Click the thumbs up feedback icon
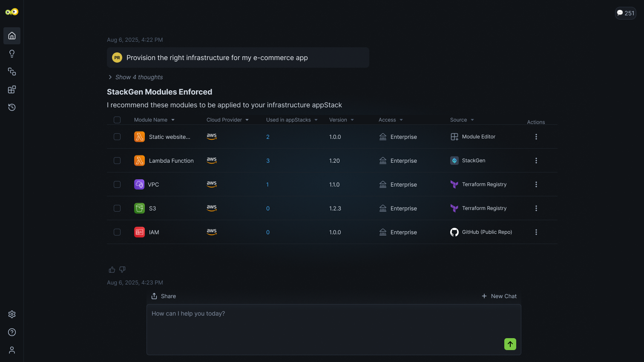Screen dimensions: 644x362 [112, 270]
